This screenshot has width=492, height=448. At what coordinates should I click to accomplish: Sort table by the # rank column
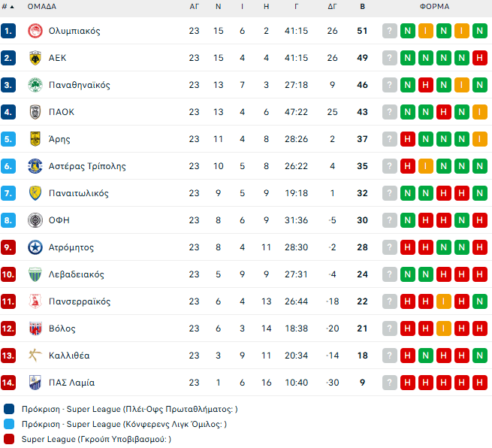tap(8, 7)
